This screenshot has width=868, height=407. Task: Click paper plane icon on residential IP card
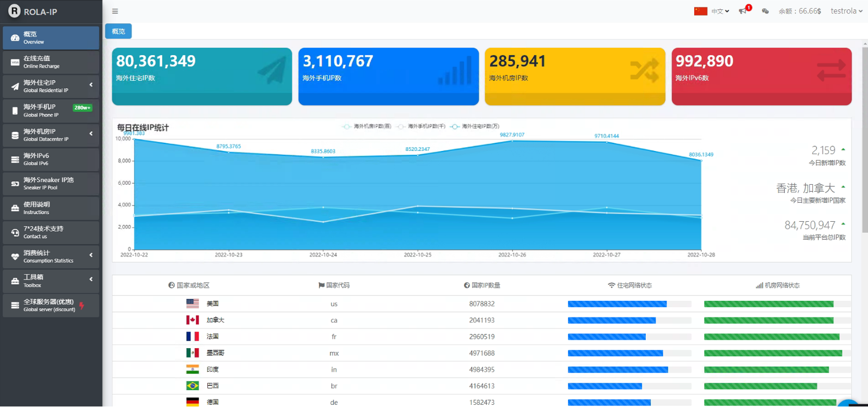pyautogui.click(x=271, y=71)
